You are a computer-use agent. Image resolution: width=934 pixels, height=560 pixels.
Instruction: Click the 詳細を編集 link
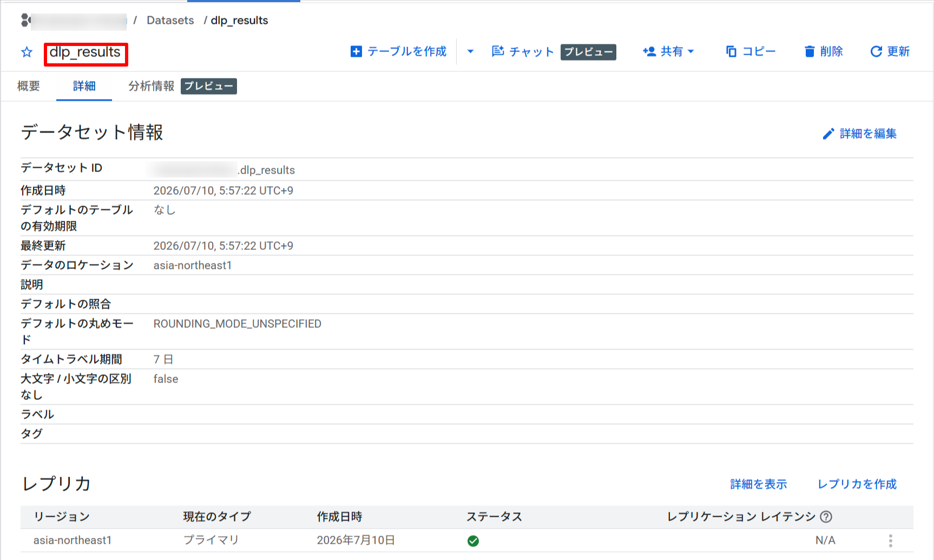click(x=868, y=134)
